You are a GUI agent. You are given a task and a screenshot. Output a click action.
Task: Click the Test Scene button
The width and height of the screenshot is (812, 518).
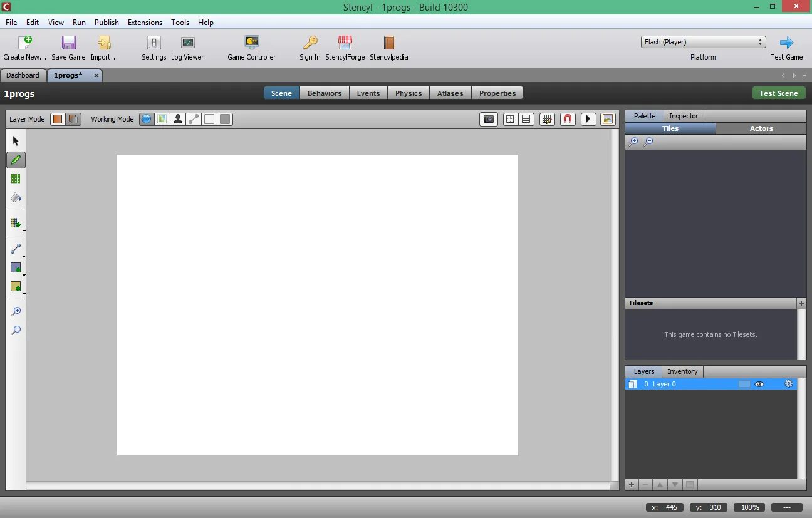[x=778, y=93]
